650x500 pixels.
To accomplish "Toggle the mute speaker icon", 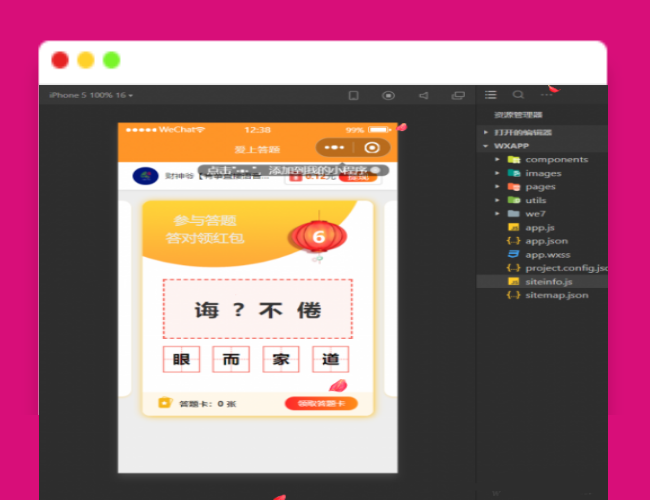I will coord(423,96).
